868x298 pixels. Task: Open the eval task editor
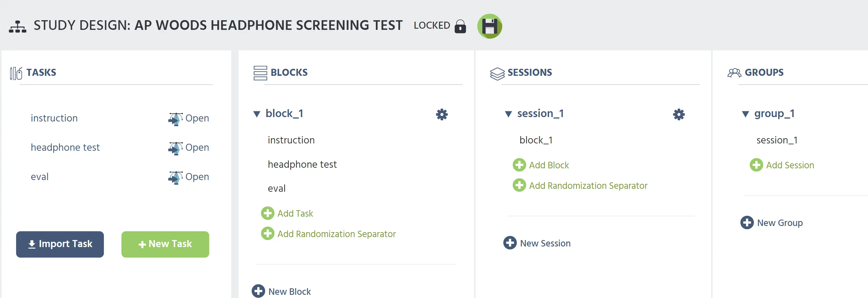(188, 177)
